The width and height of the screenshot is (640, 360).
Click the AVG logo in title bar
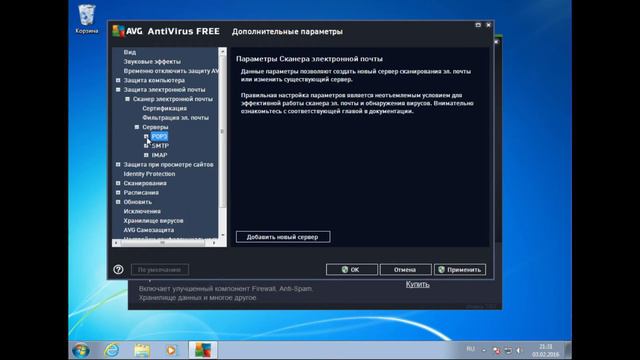(x=118, y=31)
